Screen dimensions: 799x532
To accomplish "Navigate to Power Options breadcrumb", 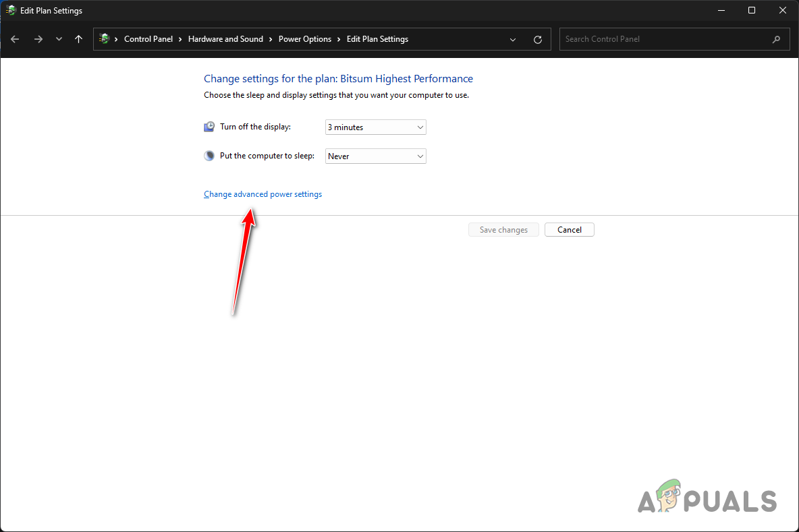I will tap(305, 38).
